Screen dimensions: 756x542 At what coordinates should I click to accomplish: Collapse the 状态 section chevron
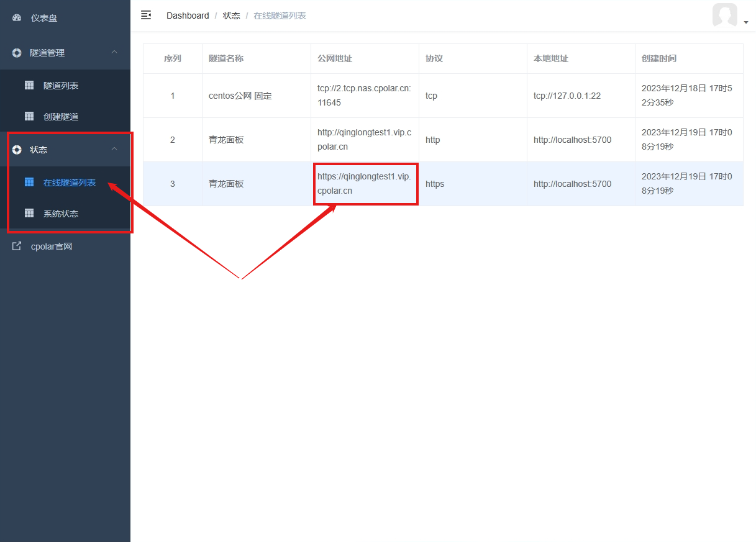[114, 149]
